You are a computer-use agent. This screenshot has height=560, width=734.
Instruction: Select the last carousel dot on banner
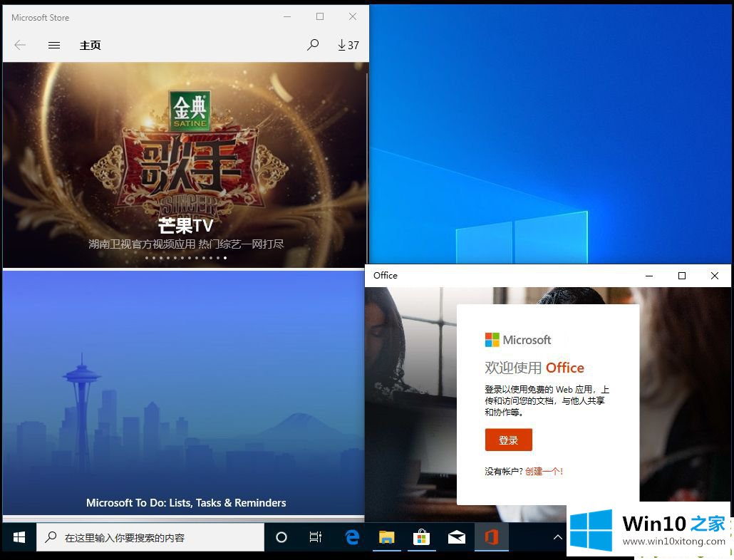tap(225, 258)
